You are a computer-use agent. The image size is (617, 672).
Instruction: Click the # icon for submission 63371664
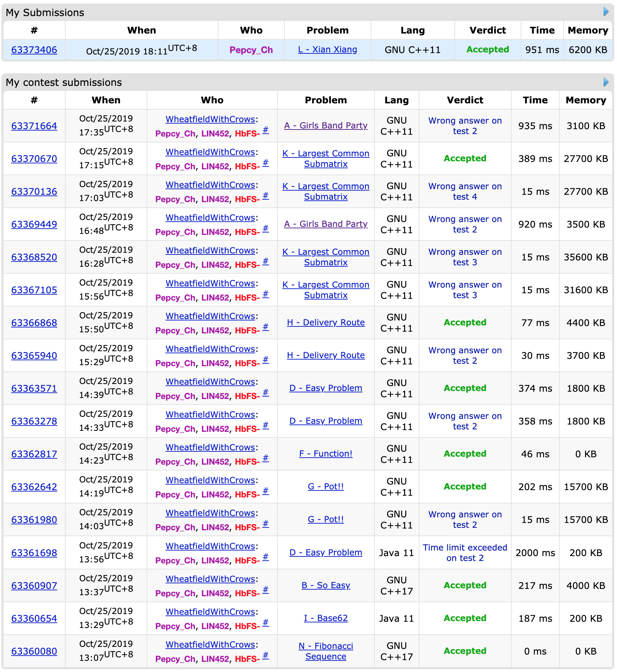click(266, 130)
